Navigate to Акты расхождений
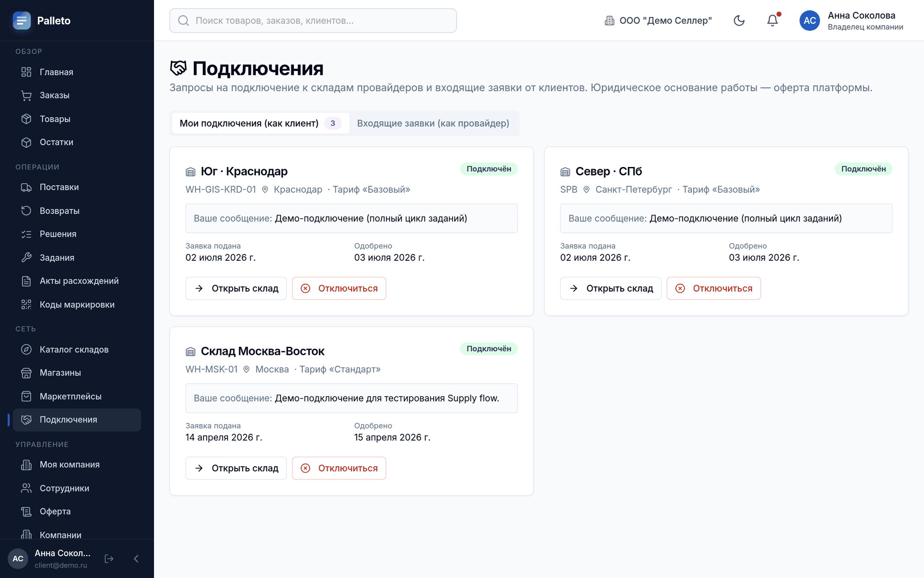This screenshot has height=578, width=924. tap(77, 281)
